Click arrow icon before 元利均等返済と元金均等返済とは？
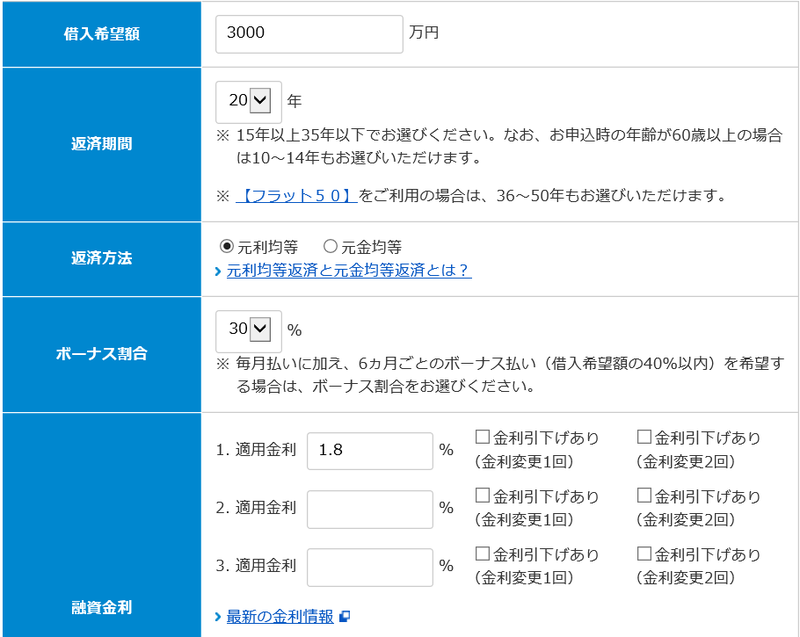This screenshot has width=800, height=637. pos(218,271)
